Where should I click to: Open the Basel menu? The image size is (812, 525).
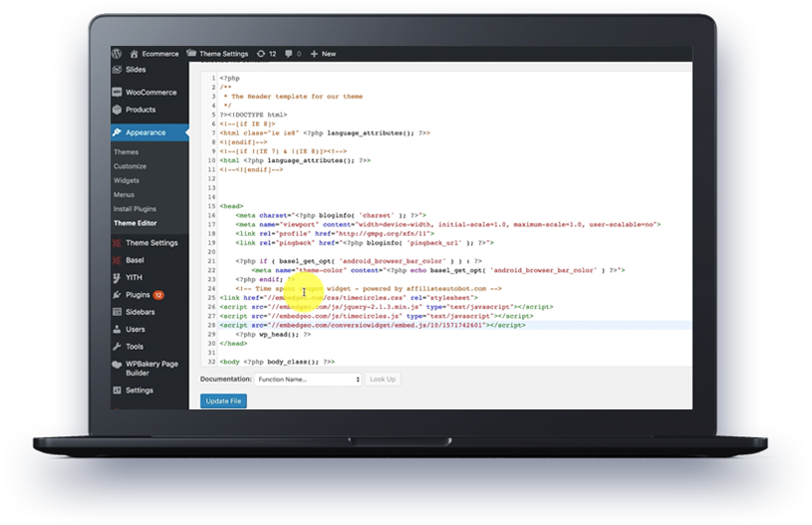tap(135, 260)
